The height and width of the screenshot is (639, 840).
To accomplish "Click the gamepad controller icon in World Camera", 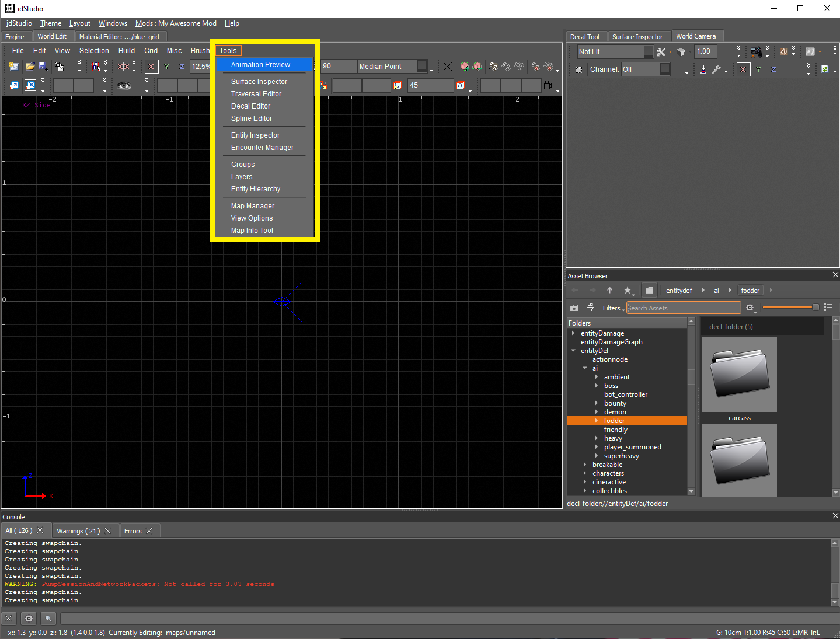I will [x=756, y=52].
